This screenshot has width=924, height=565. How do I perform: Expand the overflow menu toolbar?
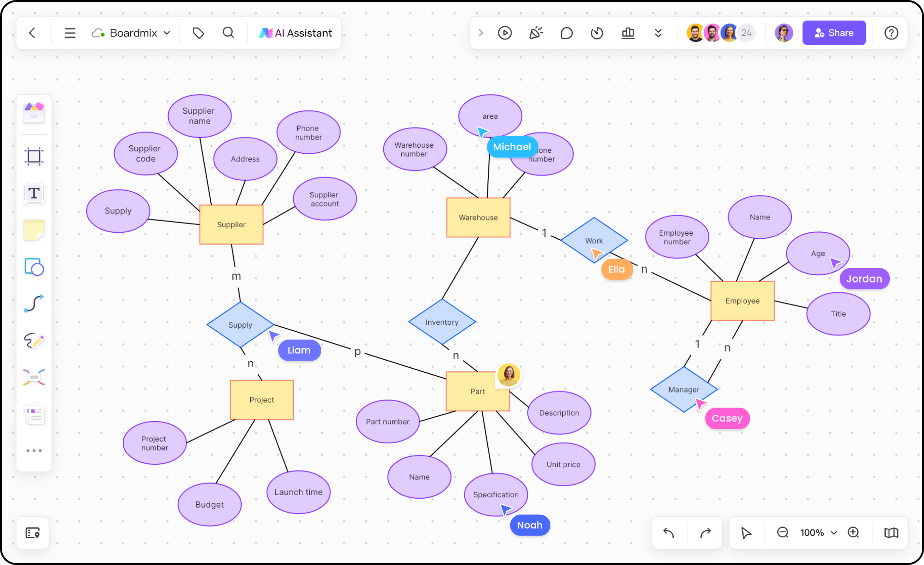point(658,32)
